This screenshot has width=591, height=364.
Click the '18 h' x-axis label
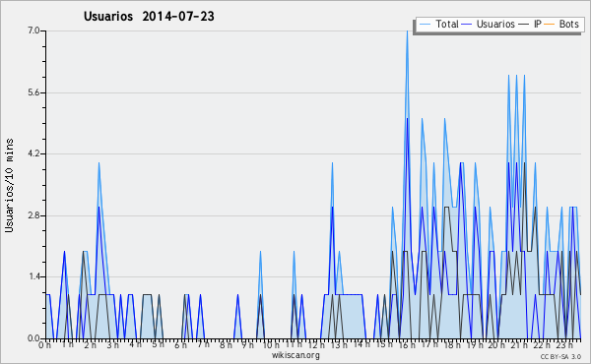coord(452,344)
